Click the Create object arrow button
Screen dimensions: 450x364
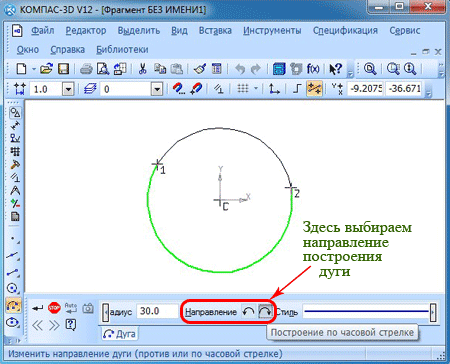(x=37, y=308)
